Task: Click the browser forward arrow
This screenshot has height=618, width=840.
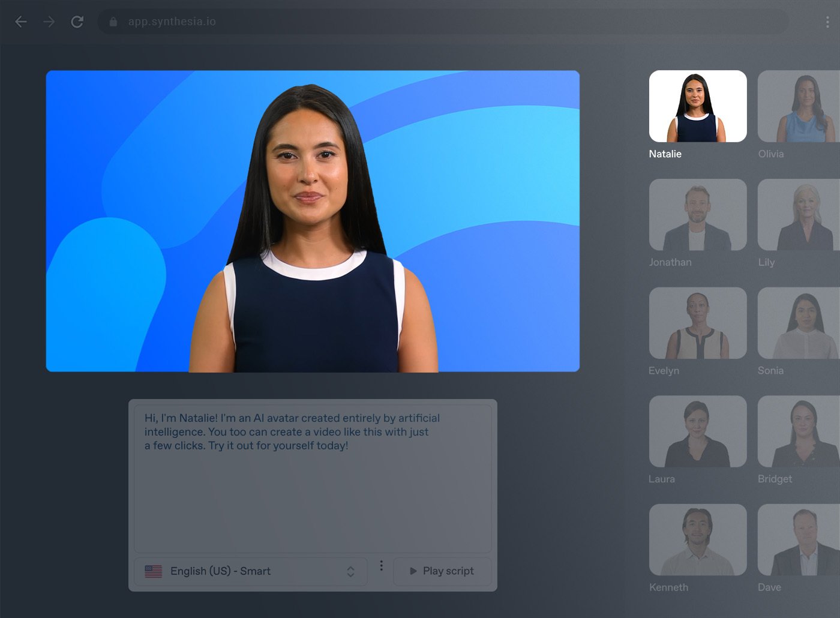Action: point(49,22)
